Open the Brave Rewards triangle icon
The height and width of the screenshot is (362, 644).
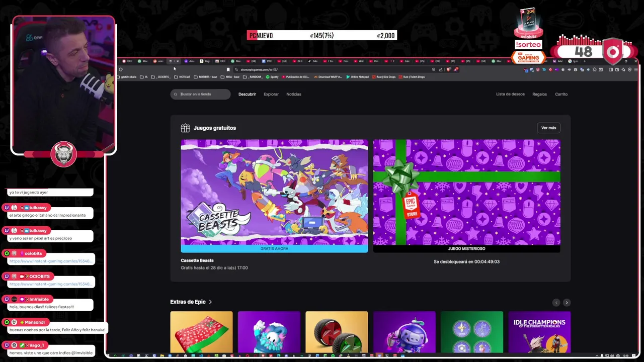click(x=456, y=69)
